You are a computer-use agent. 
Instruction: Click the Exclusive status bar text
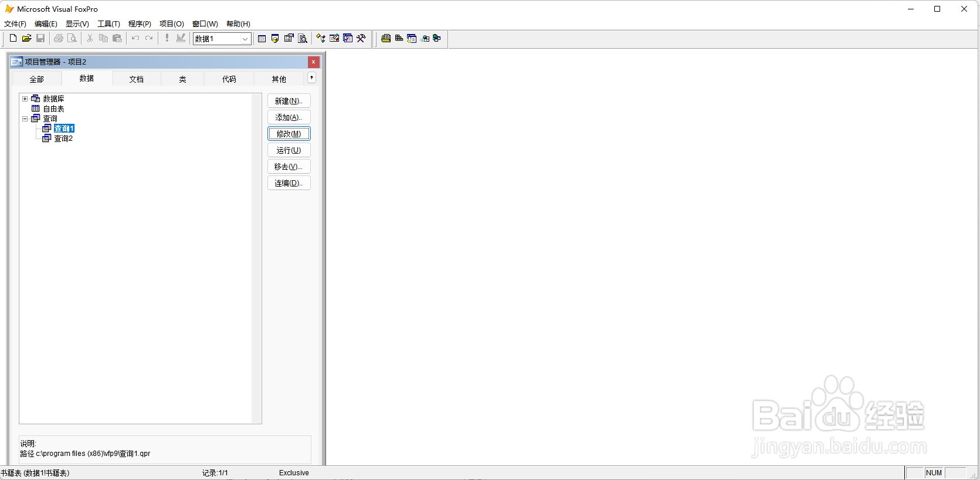294,473
